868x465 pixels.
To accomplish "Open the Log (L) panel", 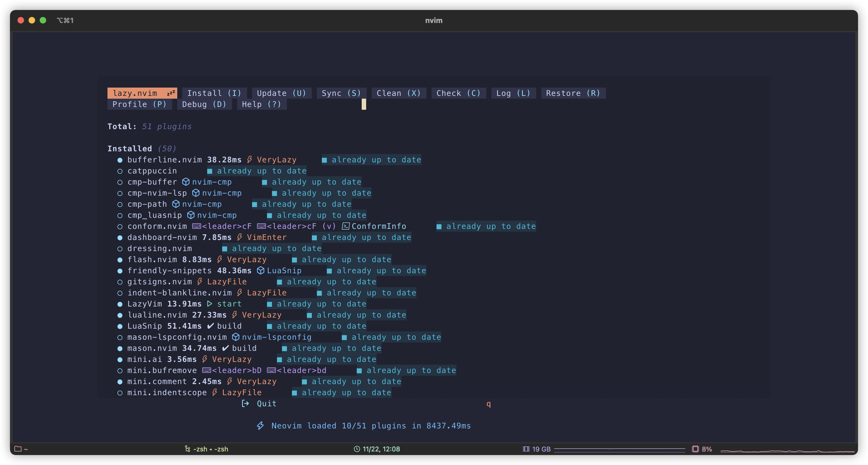I will (x=513, y=93).
